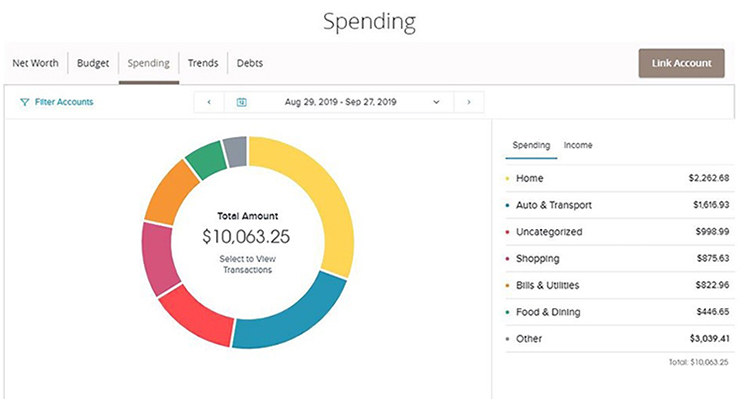Click the Total Amount label
Viewport: 741px width, 399px height.
point(248,216)
